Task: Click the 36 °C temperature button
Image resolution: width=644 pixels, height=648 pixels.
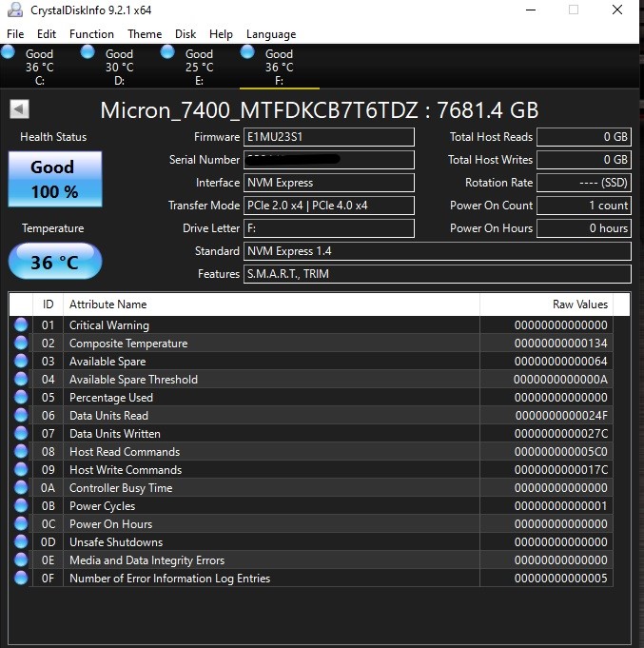Action: click(55, 261)
